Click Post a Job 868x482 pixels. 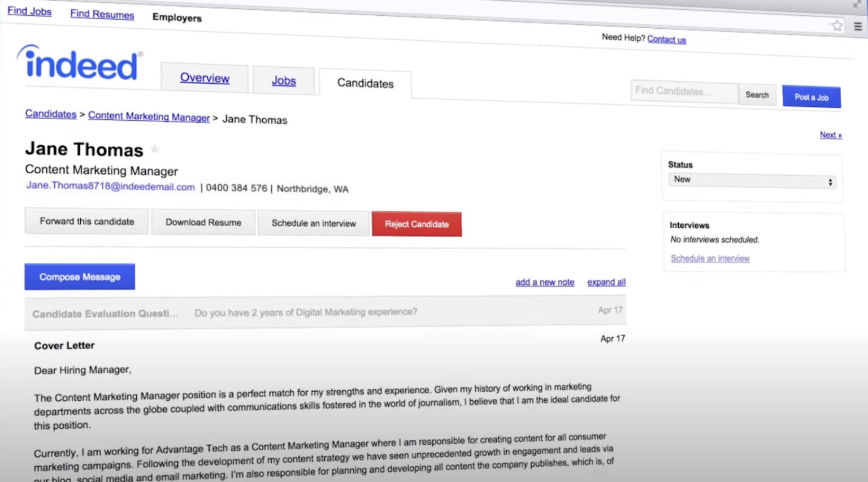pyautogui.click(x=811, y=96)
